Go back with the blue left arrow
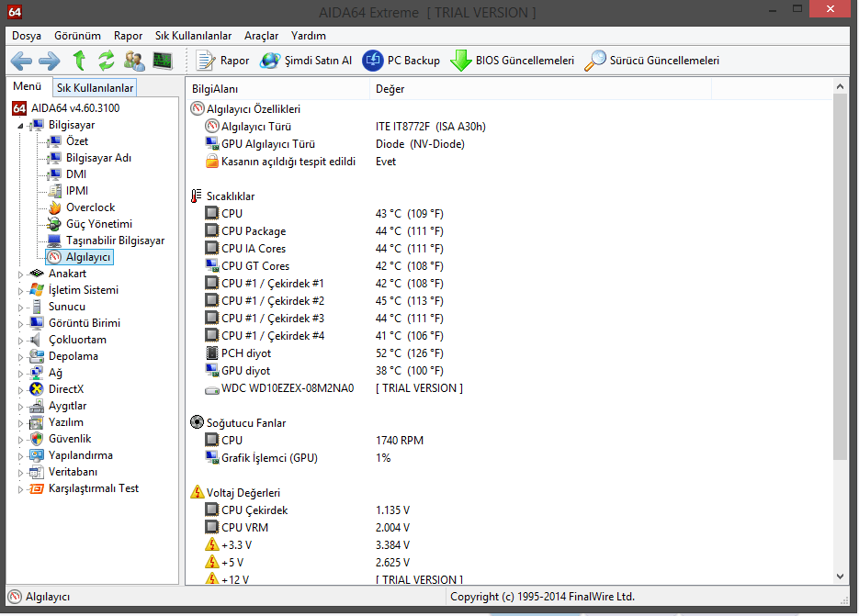 point(21,61)
